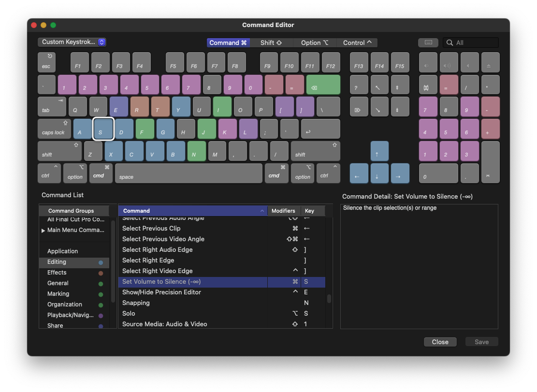Click the green delete/backspace key
The height and width of the screenshot is (392, 537).
click(323, 85)
